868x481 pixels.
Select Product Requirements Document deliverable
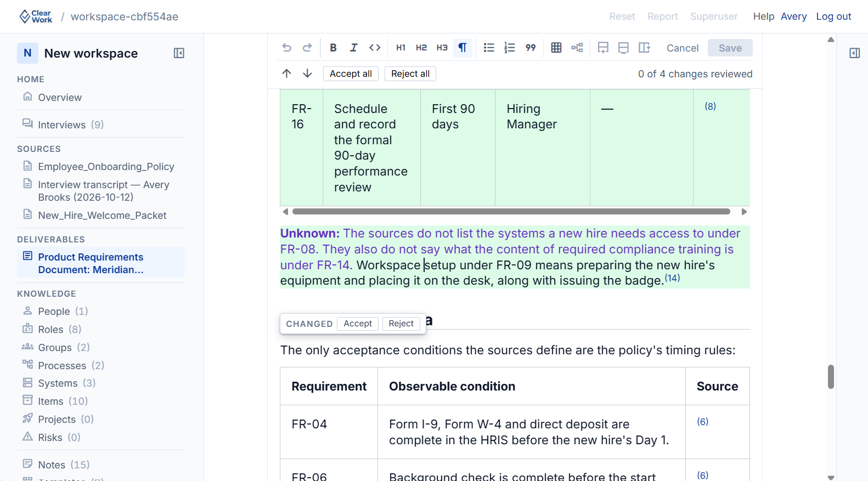coord(101,263)
